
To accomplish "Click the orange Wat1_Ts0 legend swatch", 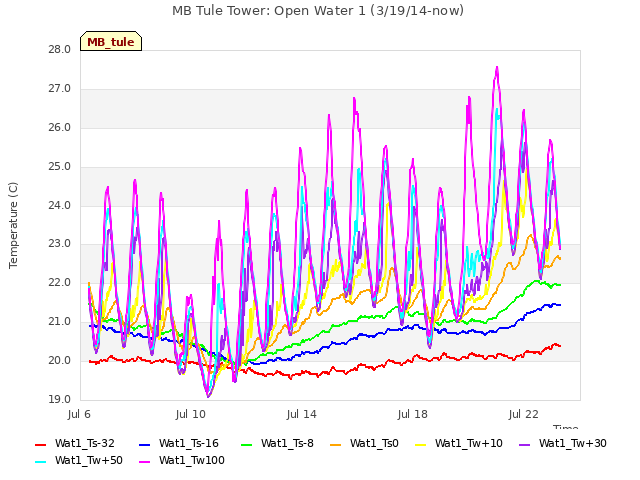I will point(336,444).
